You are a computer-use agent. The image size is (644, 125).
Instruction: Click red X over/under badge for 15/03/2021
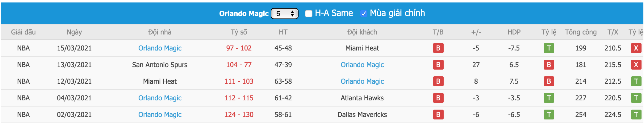636,48
